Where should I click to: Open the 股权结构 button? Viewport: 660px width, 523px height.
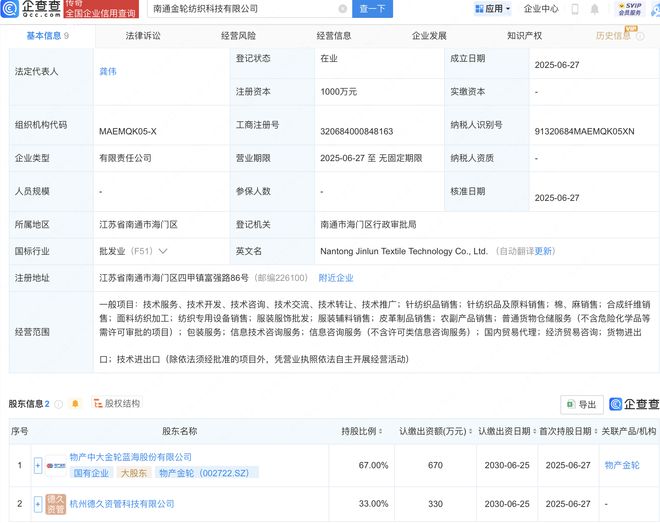pos(117,403)
